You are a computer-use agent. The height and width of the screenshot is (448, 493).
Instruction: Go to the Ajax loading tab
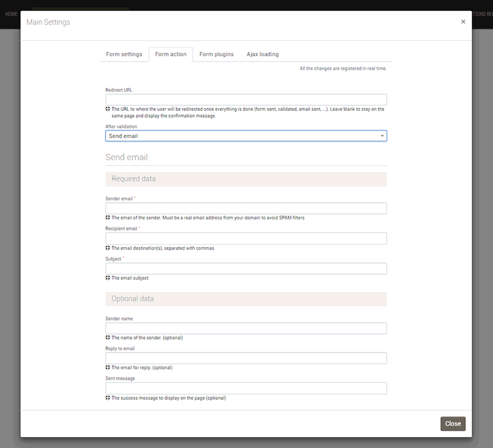pyautogui.click(x=263, y=54)
